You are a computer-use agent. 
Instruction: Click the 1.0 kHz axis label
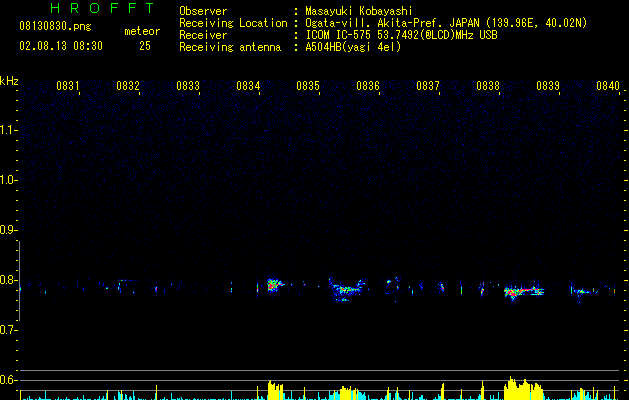(x=8, y=180)
